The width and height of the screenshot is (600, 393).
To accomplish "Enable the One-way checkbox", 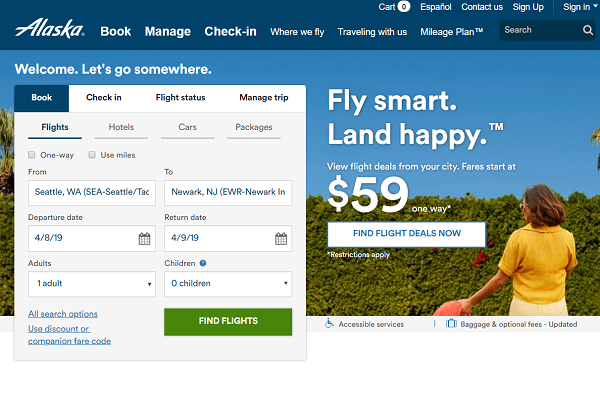I will pos(32,155).
